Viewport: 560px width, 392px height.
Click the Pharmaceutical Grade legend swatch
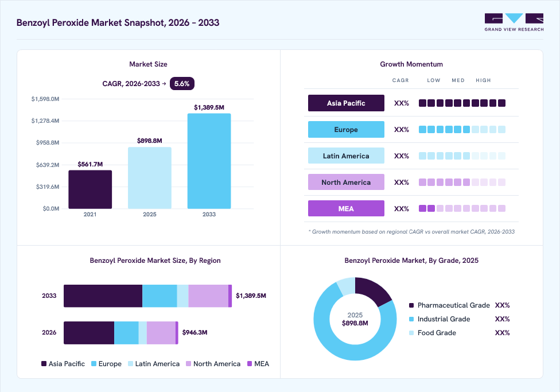411,305
